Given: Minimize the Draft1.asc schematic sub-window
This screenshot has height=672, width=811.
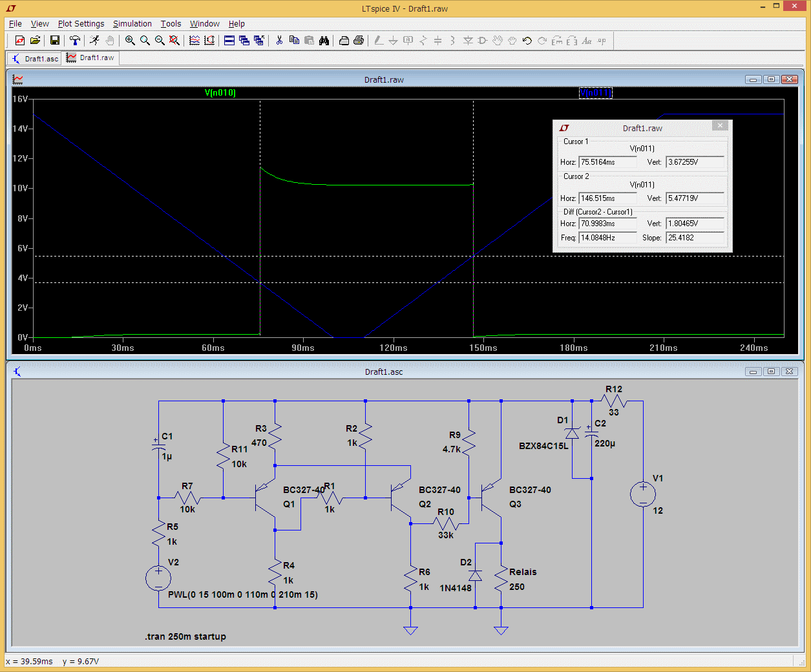Looking at the screenshot, I should [753, 372].
